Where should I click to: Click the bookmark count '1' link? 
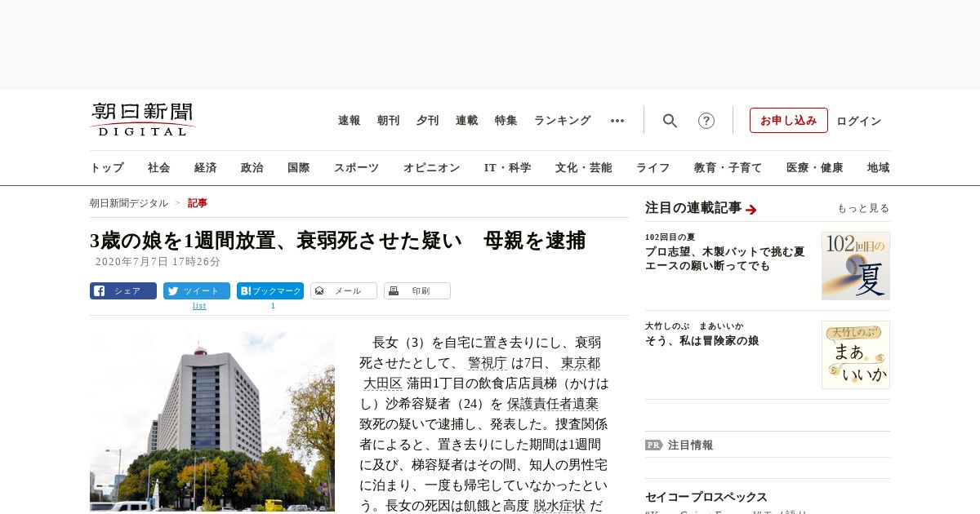[x=273, y=306]
